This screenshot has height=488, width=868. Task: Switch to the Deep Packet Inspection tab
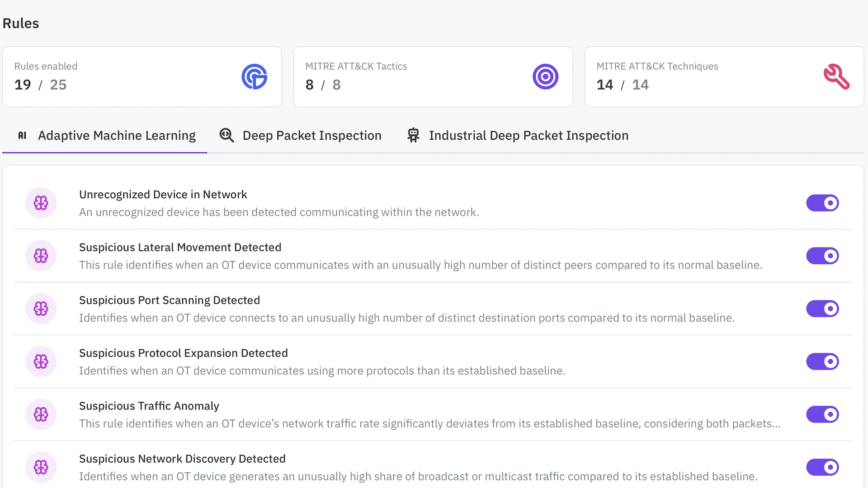tap(311, 136)
